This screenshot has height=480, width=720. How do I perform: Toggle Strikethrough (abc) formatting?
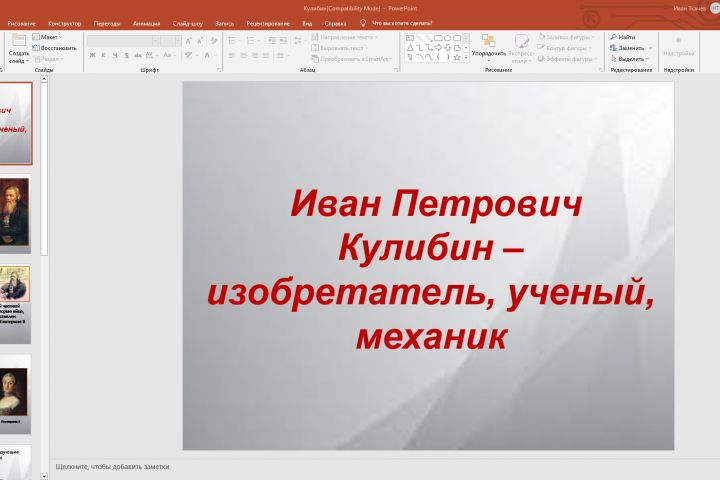(138, 55)
